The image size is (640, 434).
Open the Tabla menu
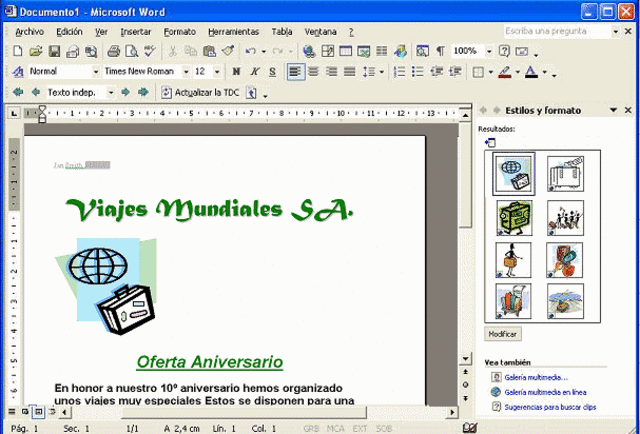click(282, 32)
